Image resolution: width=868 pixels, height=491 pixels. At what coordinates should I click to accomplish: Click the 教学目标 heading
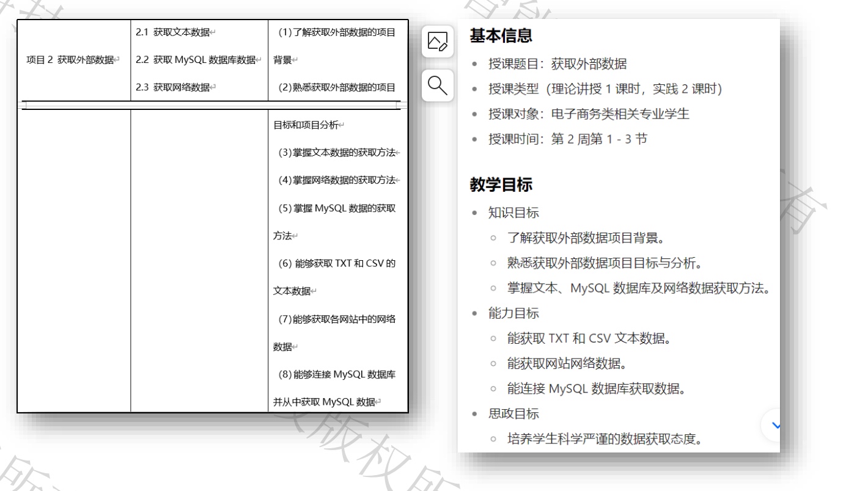coord(501,186)
